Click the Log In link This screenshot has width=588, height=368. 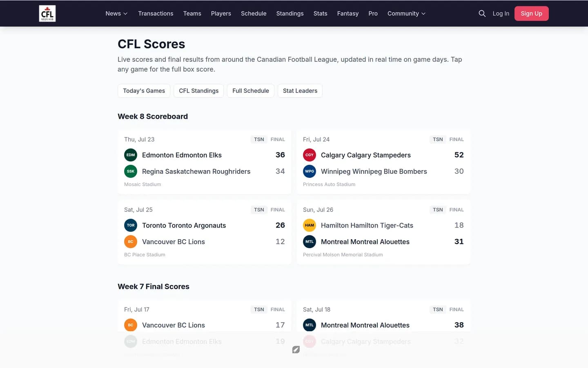(501, 13)
